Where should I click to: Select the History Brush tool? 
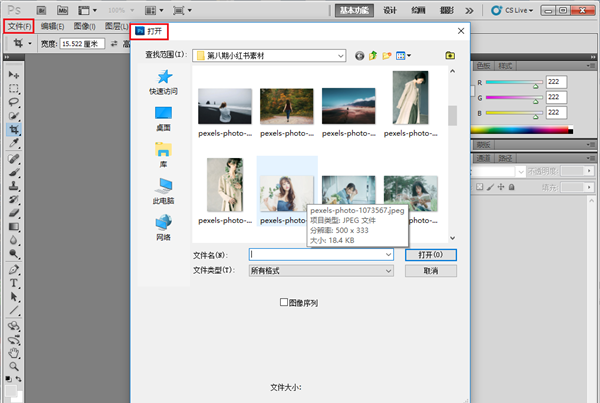coord(14,199)
